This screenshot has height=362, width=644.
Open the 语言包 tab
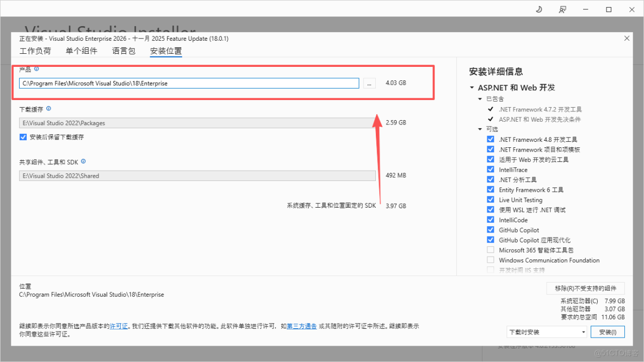tap(123, 51)
